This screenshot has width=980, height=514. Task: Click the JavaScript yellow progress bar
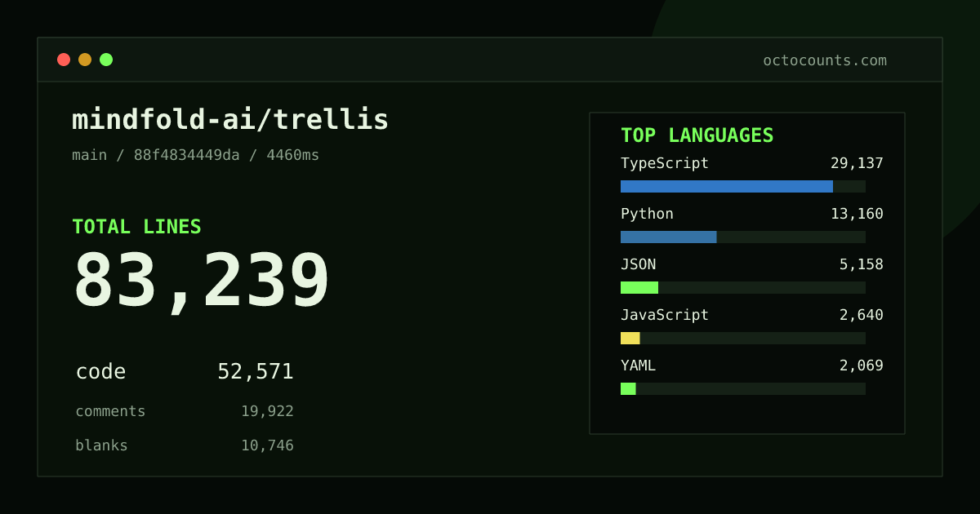click(630, 338)
